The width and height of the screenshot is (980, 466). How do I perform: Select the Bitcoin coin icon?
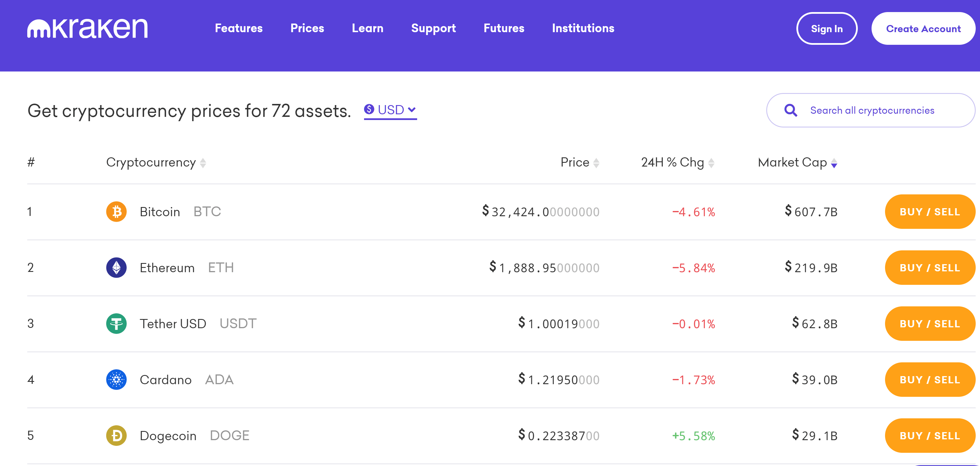(x=116, y=212)
